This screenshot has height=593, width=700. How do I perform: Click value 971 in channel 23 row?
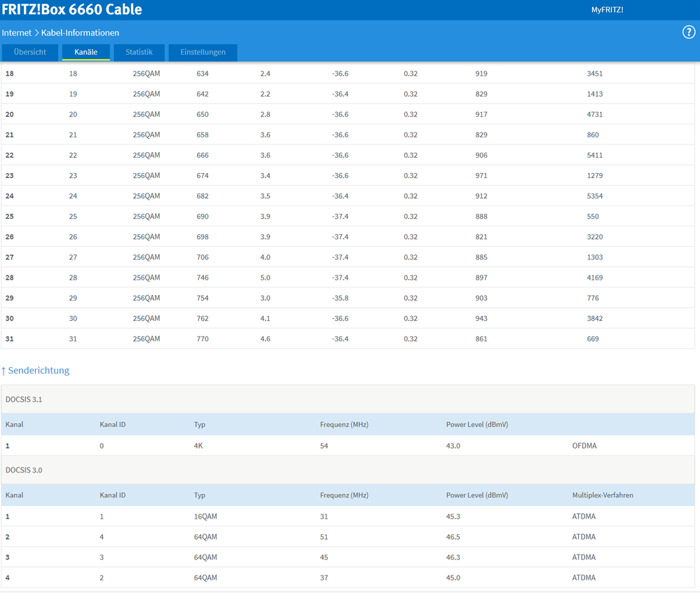(x=481, y=176)
